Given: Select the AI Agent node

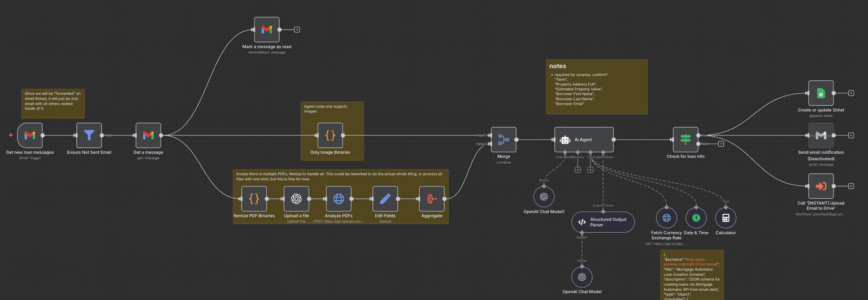Looking at the screenshot, I should pyautogui.click(x=584, y=140).
